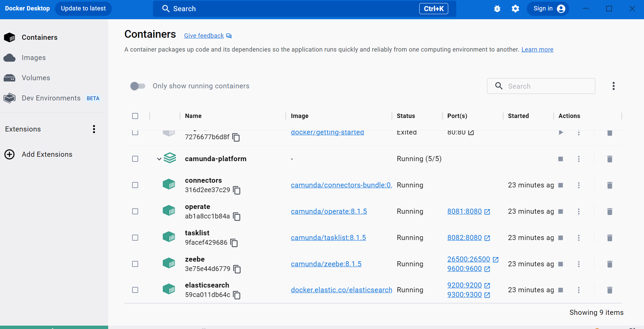Click the top global Search bar
The height and width of the screenshot is (329, 644).
point(305,9)
